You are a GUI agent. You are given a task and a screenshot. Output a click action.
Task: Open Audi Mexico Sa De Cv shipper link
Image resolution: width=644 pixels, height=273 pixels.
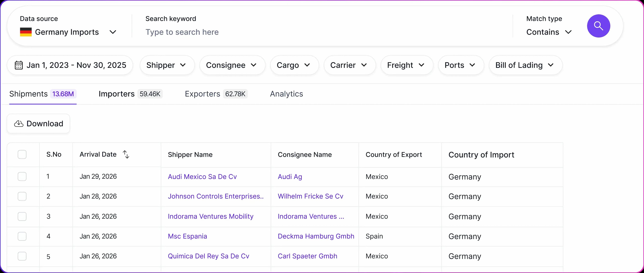(x=202, y=177)
